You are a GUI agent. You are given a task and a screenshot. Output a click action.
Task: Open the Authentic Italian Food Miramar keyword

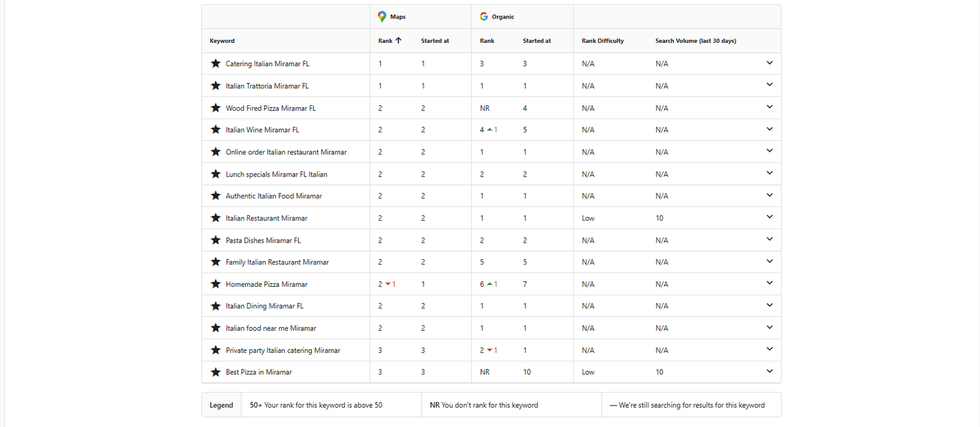(x=274, y=196)
